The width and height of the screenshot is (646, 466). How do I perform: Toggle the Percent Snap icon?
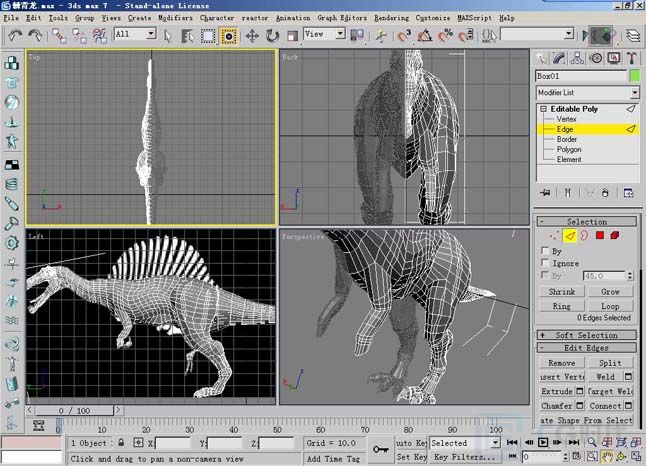click(x=445, y=36)
